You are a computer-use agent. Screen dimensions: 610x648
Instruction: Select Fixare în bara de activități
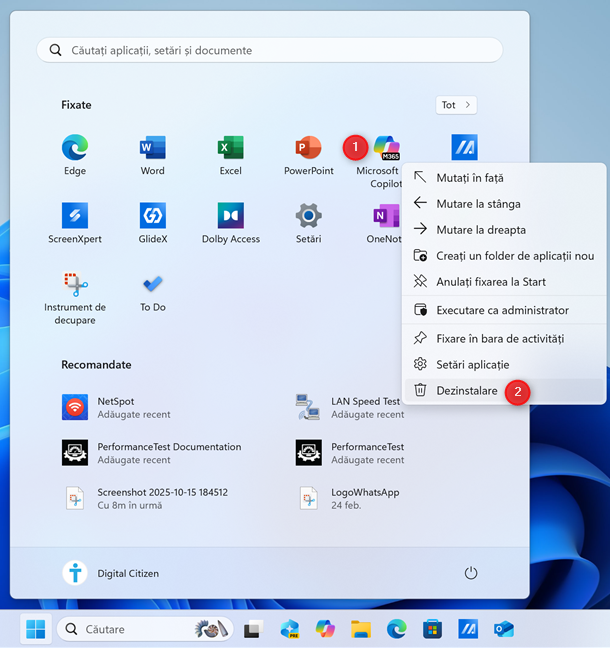click(504, 339)
